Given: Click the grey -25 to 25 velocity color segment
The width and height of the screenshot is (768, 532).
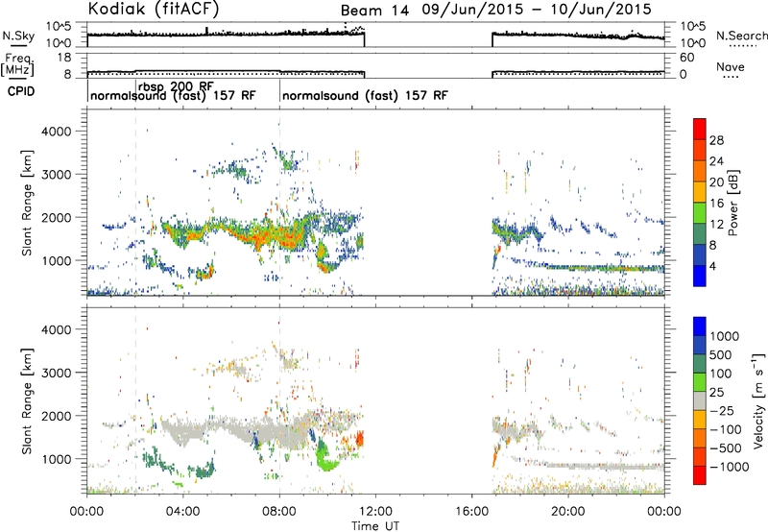Looking at the screenshot, I should click(x=700, y=401).
